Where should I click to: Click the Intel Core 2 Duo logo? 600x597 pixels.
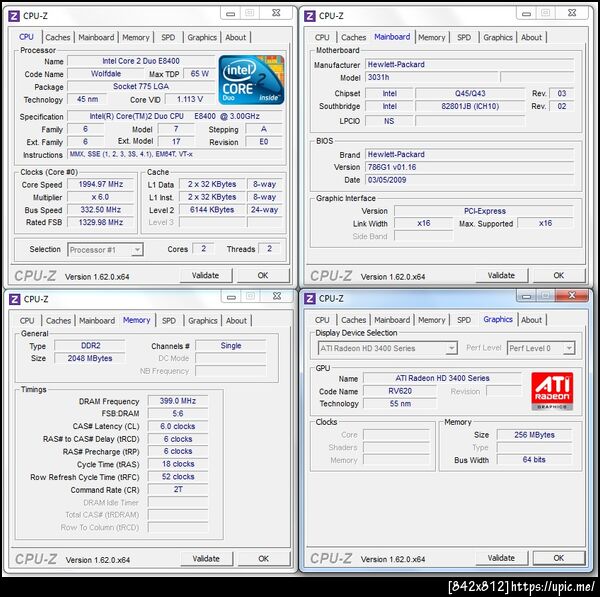pos(251,80)
